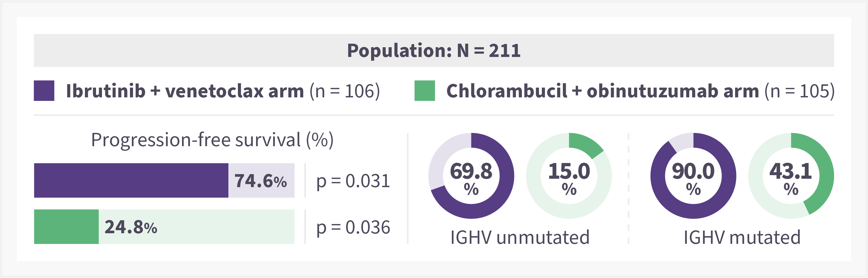
Task: Click the Chlorambucil + obinutuzumab arm label
Action: tap(602, 91)
